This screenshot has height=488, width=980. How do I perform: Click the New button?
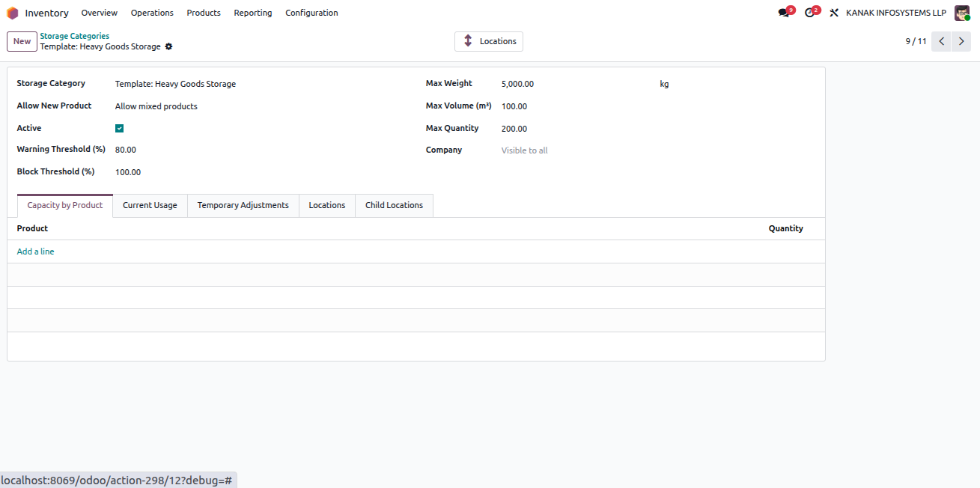pos(22,41)
